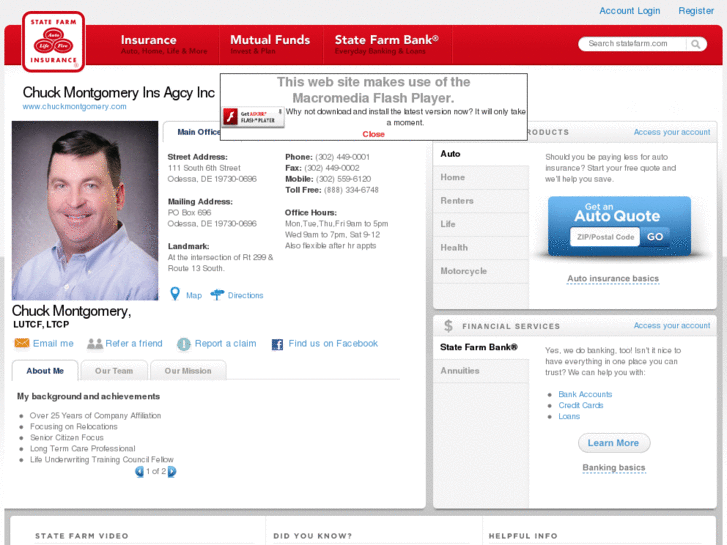Click the Report a claim link
The width and height of the screenshot is (727, 545).
click(225, 343)
